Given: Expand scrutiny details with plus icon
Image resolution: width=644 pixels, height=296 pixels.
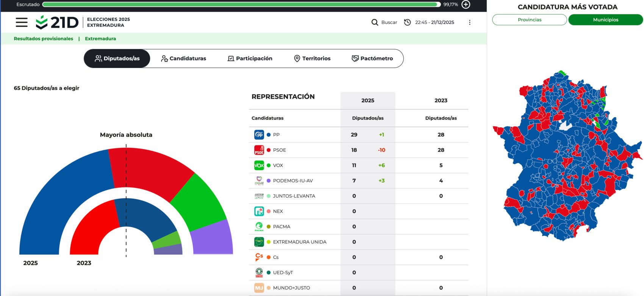Looking at the screenshot, I should (x=466, y=5).
